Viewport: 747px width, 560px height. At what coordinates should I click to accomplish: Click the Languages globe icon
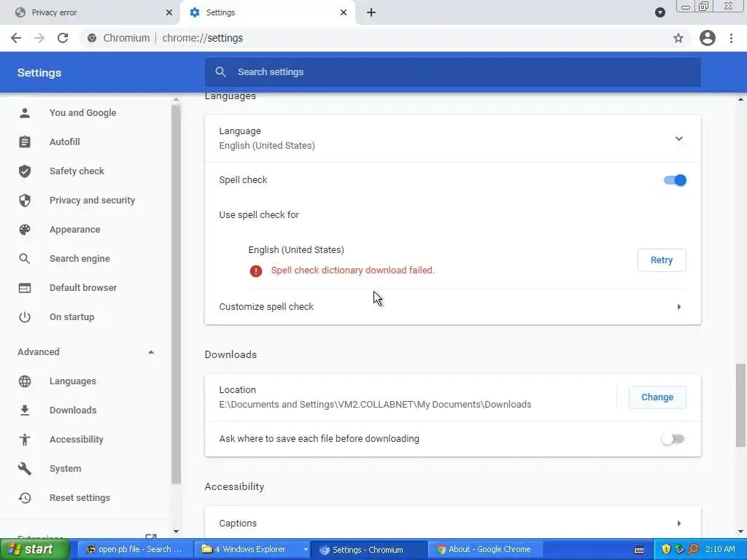[x=25, y=381]
